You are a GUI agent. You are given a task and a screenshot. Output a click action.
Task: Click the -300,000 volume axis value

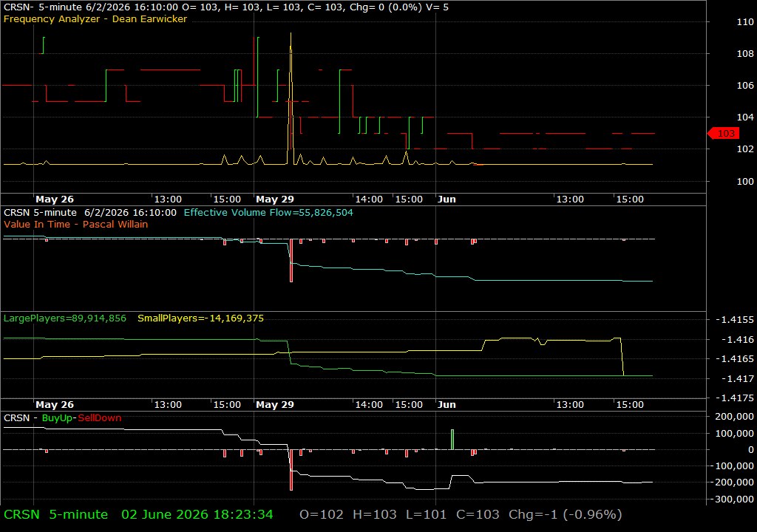pos(732,499)
